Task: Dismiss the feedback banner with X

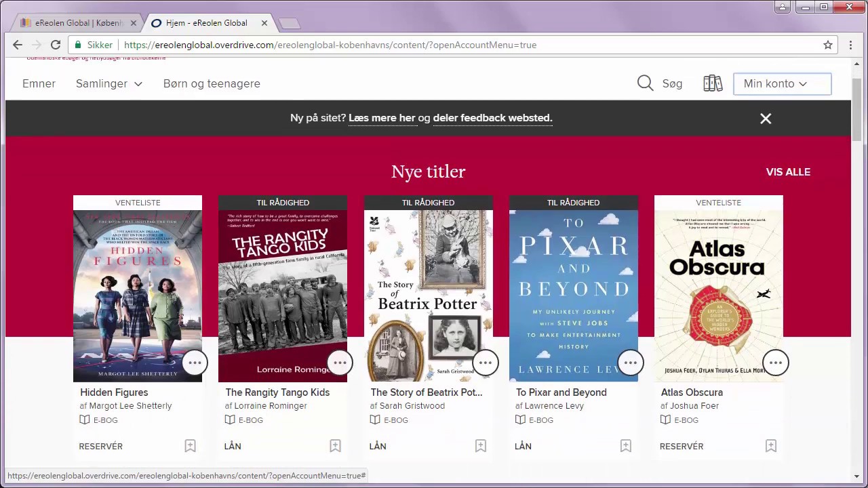Action: 766,119
